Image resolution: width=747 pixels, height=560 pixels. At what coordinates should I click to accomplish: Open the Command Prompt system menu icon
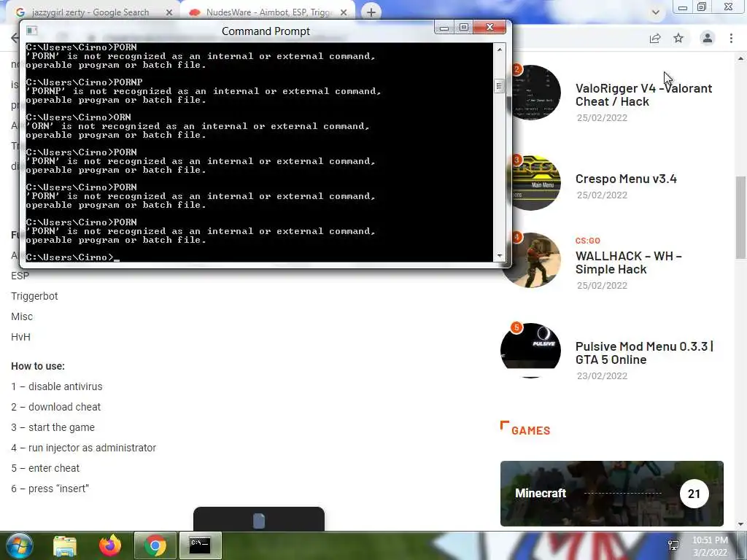32,31
